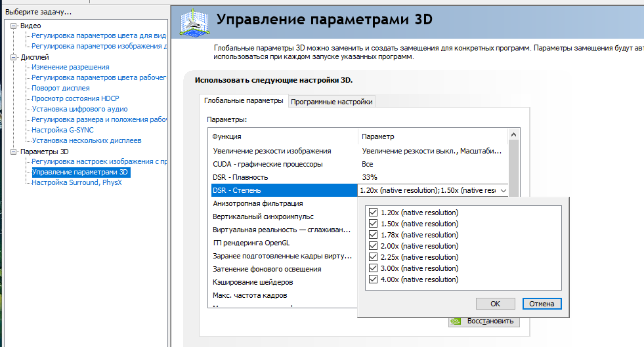The width and height of the screenshot is (644, 347).
Task: Click the settings list scroll-up arrow
Action: point(513,134)
